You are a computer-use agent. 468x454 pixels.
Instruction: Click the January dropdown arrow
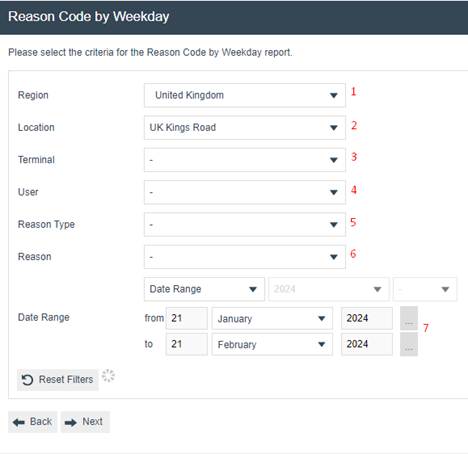(322, 319)
